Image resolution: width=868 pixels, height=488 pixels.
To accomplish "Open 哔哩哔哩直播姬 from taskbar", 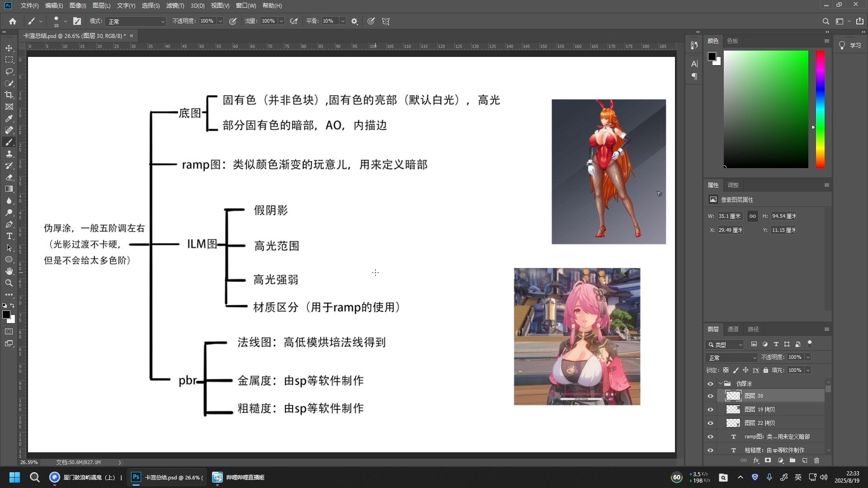I will pyautogui.click(x=239, y=477).
